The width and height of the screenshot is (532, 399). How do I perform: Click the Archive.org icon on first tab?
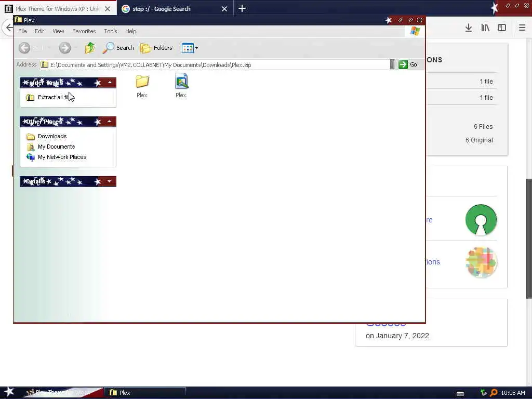(8, 9)
